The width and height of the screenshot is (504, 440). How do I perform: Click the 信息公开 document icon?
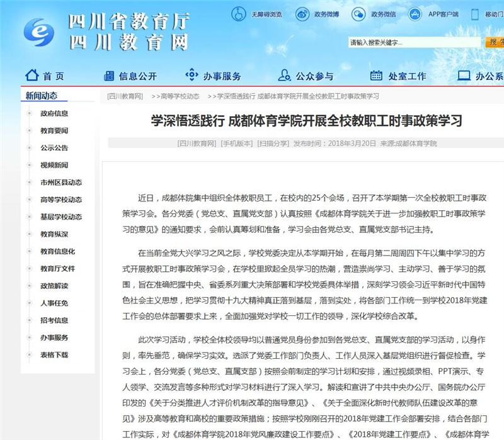tap(109, 76)
